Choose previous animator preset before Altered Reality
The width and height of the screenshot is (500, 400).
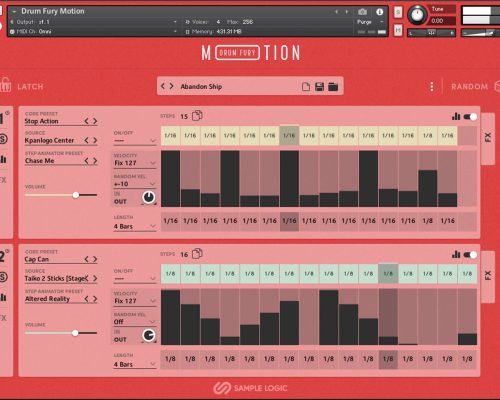tap(86, 299)
